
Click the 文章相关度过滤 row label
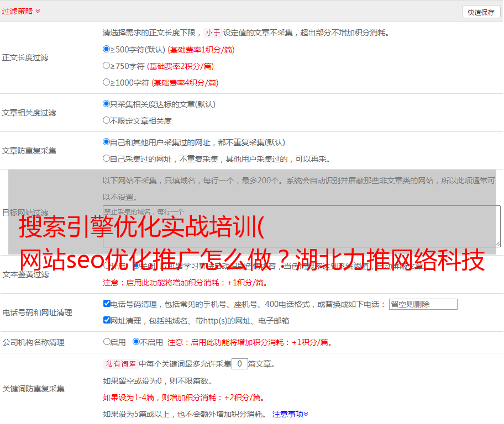click(x=29, y=113)
